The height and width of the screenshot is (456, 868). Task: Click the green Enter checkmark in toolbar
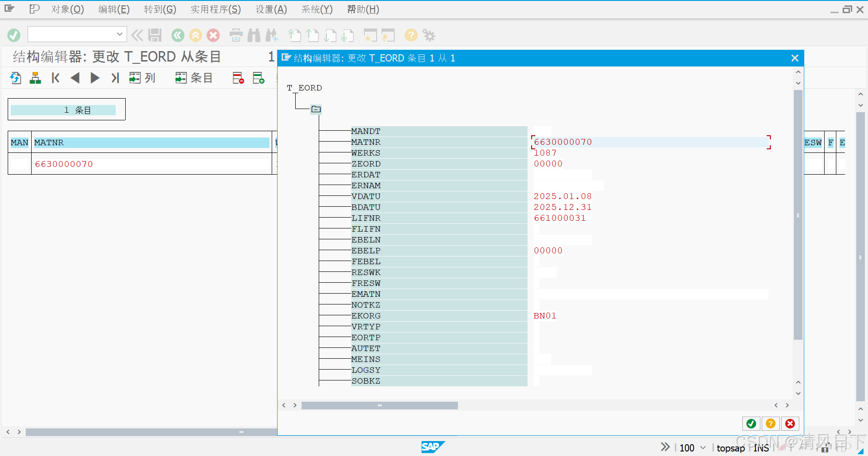coord(14,35)
